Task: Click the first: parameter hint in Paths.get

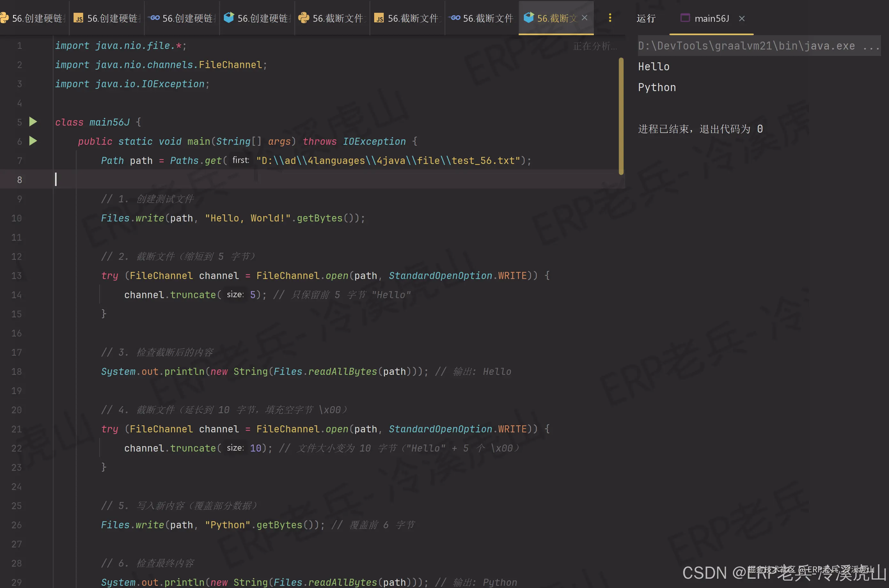Action: (x=240, y=160)
